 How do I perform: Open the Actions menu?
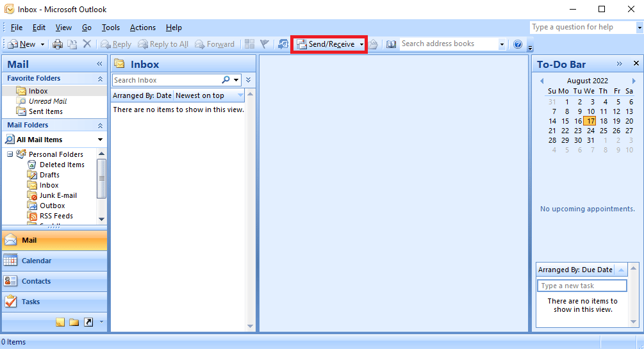click(143, 28)
